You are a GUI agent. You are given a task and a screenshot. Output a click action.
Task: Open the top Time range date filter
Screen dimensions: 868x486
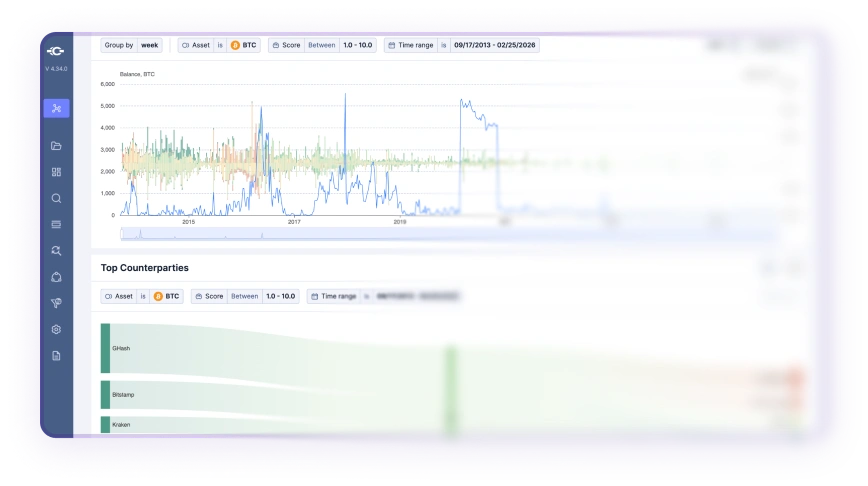tap(462, 45)
